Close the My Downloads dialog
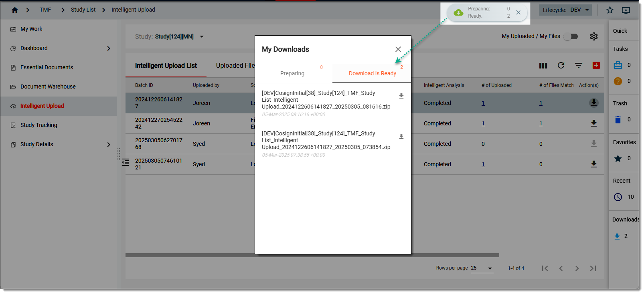 398,49
